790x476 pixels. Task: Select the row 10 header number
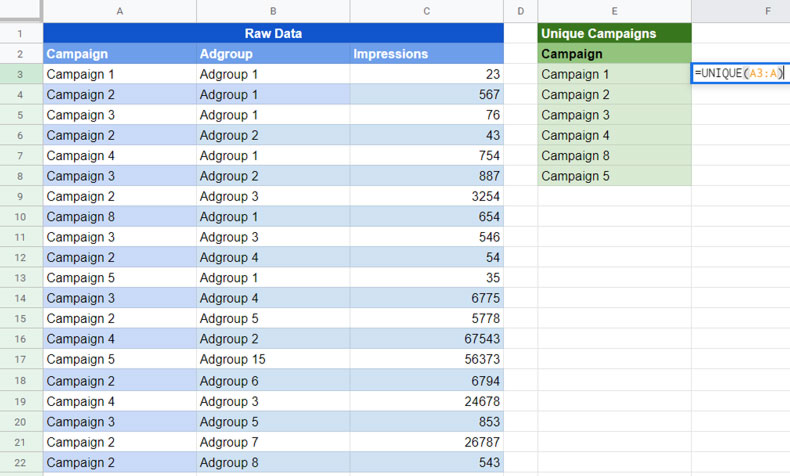point(21,217)
